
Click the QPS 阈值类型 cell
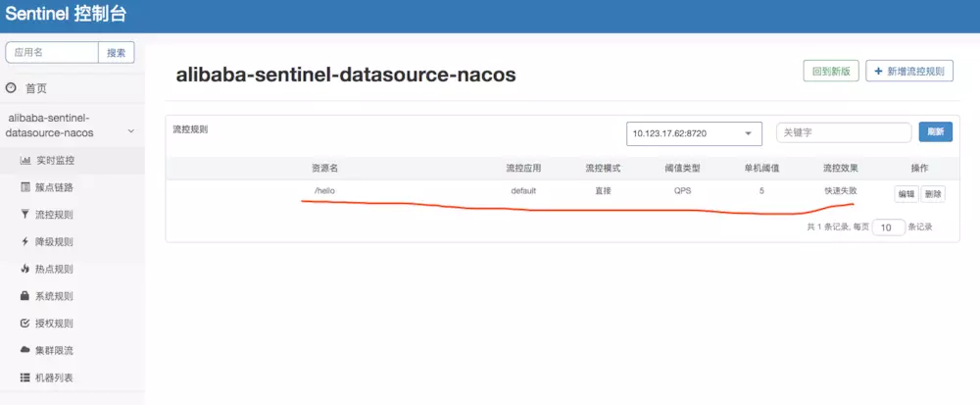tap(682, 191)
